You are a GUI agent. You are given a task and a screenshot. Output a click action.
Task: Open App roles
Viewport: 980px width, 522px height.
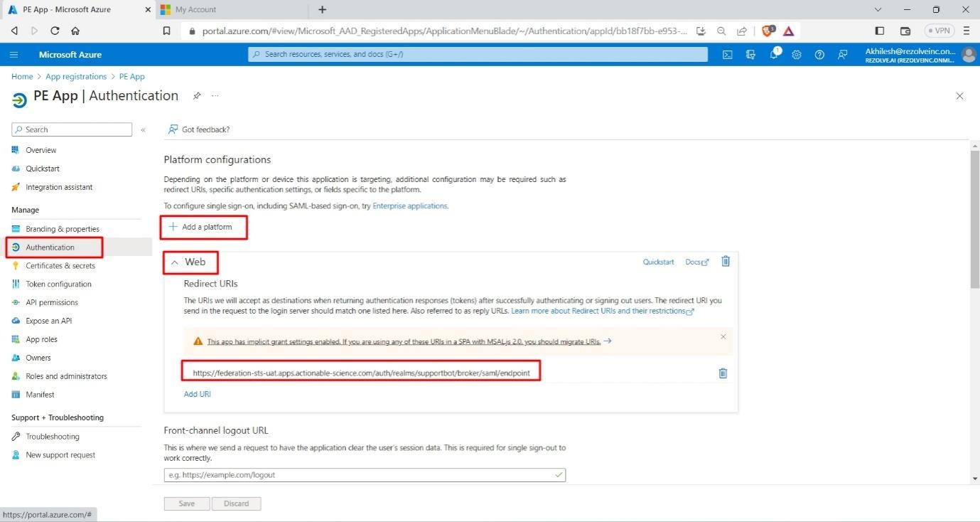(x=41, y=340)
